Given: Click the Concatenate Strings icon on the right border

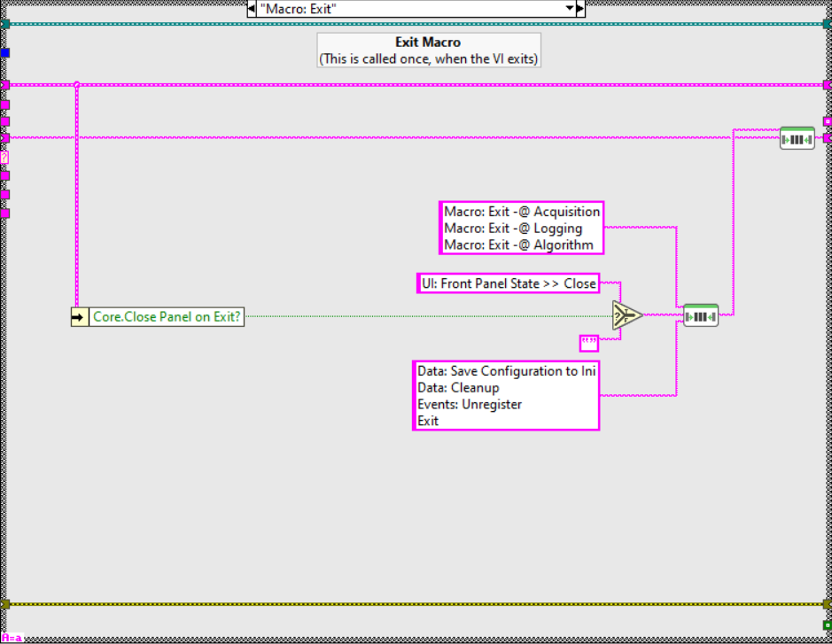Looking at the screenshot, I should [x=797, y=138].
